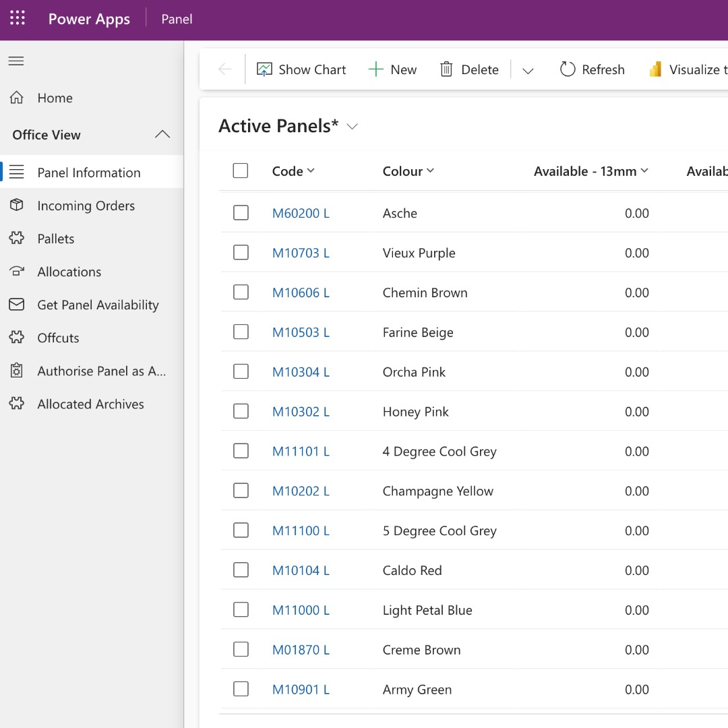Screen dimensions: 728x728
Task: Click the Show Chart icon
Action: point(264,69)
